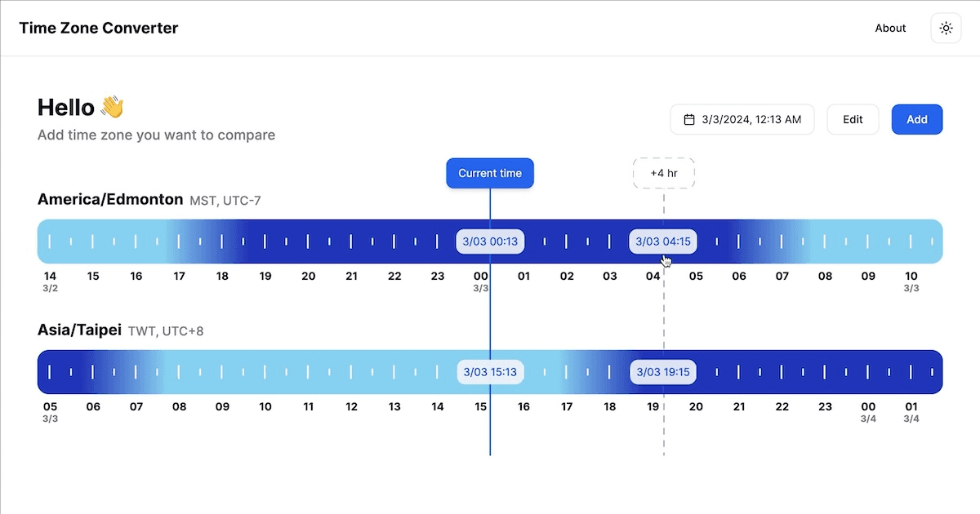Open the About page
This screenshot has width=980, height=514.
click(889, 28)
